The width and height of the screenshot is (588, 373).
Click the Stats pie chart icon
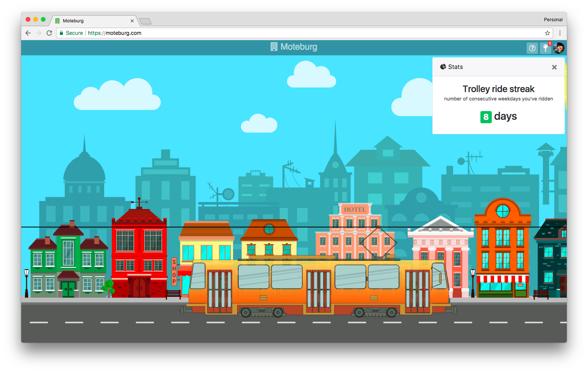(x=443, y=67)
